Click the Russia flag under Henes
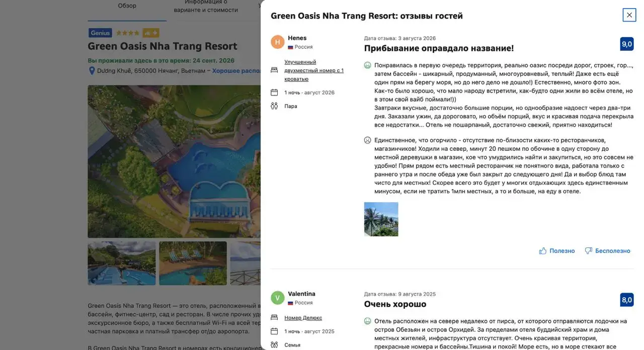Image resolution: width=644 pixels, height=350 pixels. (x=290, y=47)
